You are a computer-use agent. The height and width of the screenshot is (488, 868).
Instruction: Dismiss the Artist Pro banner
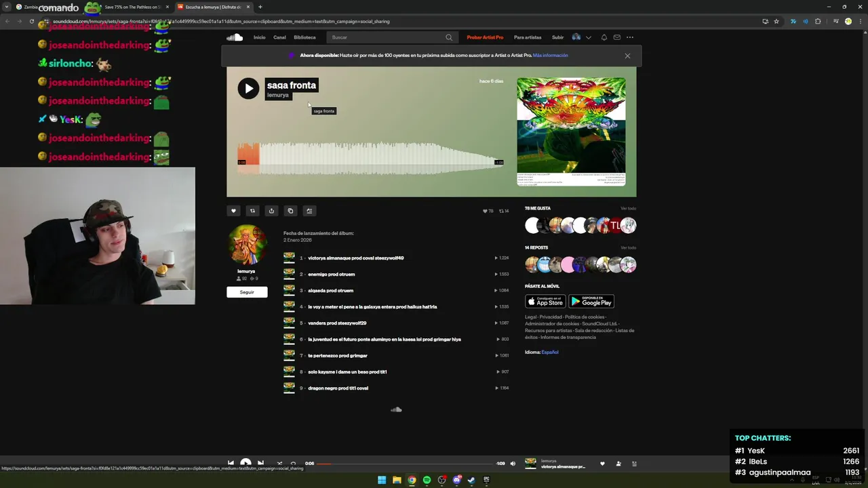[x=627, y=56]
